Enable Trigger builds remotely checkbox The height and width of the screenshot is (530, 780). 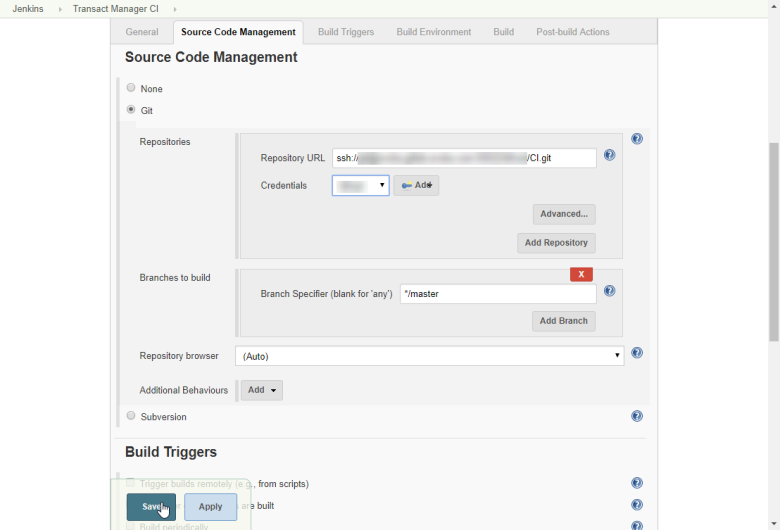coord(130,482)
